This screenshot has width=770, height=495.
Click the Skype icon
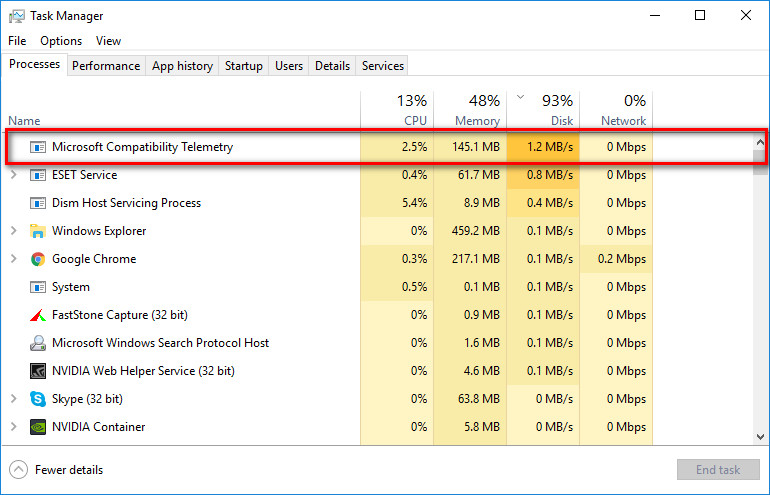point(38,399)
